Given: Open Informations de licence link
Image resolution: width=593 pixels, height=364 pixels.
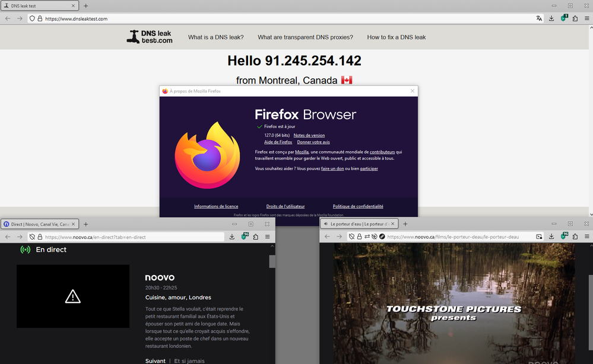Looking at the screenshot, I should 216,206.
